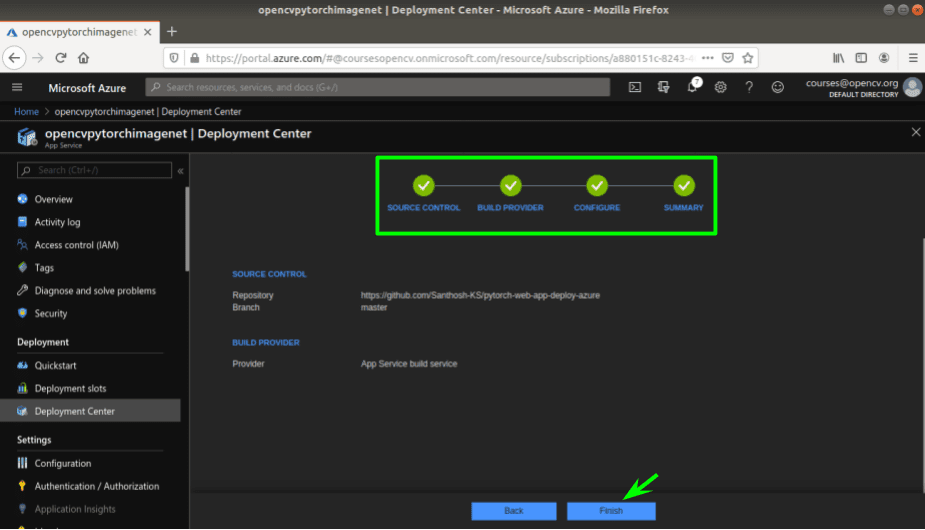The width and height of the screenshot is (925, 530).
Task: Open page actions three-dot menu in address bar
Action: 708,58
